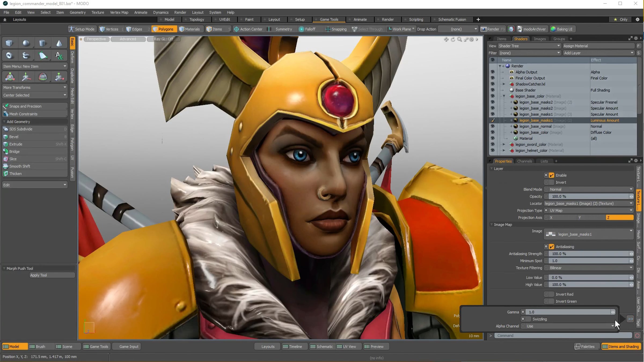
Task: Click the Smooth Shift tool
Action: click(x=35, y=166)
